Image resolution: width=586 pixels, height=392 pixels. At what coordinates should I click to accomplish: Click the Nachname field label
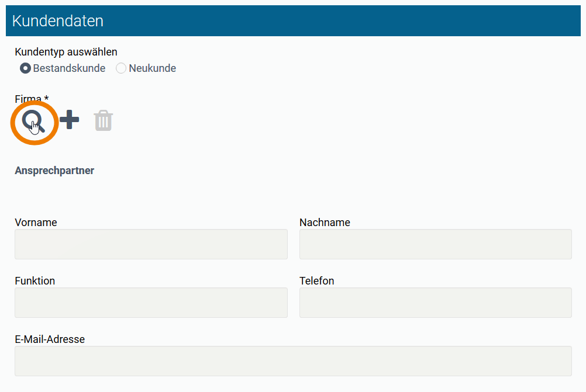pyautogui.click(x=325, y=222)
